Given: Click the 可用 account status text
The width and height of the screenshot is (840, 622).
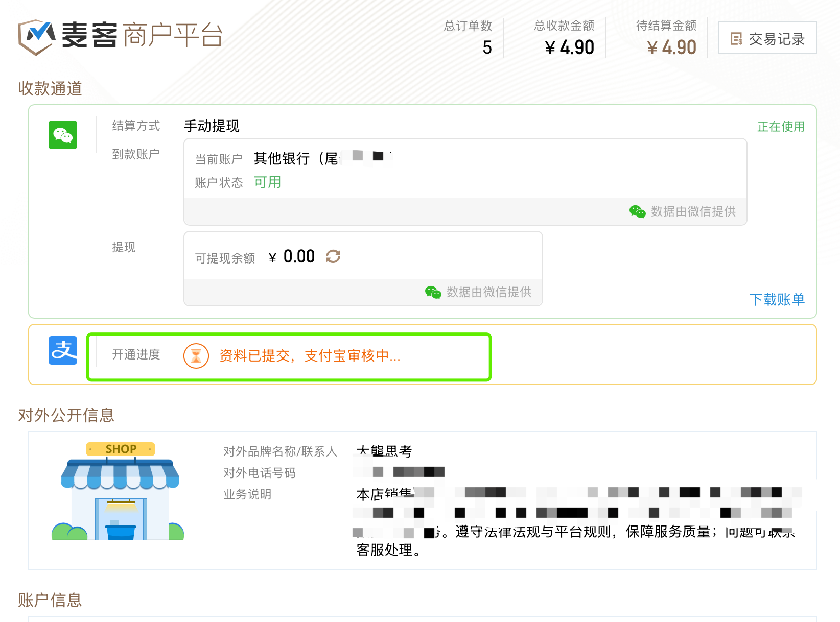Looking at the screenshot, I should (267, 182).
